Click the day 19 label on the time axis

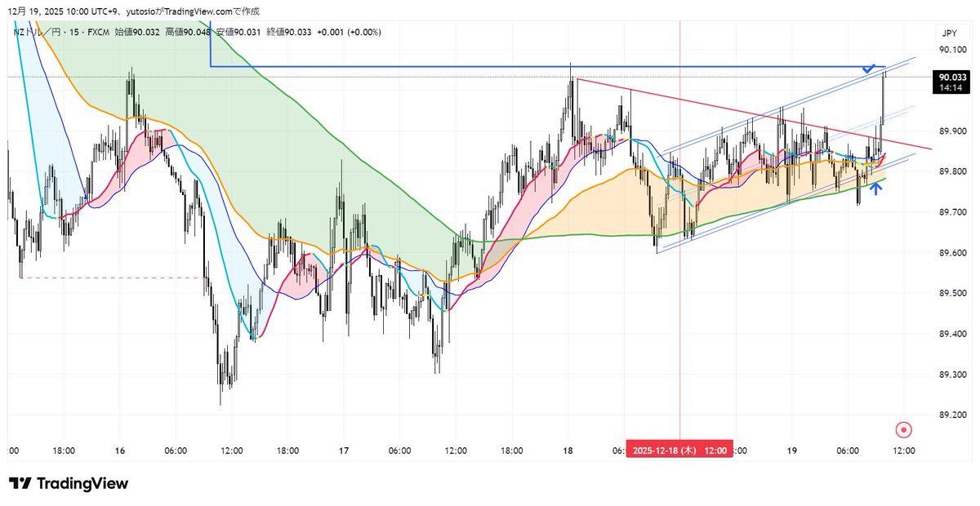pos(792,451)
